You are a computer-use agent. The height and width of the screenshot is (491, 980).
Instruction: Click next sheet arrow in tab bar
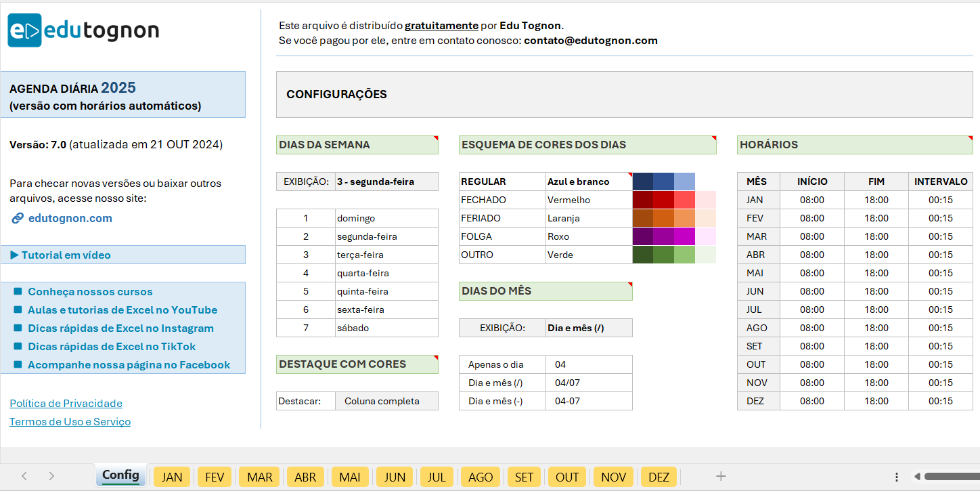click(51, 476)
